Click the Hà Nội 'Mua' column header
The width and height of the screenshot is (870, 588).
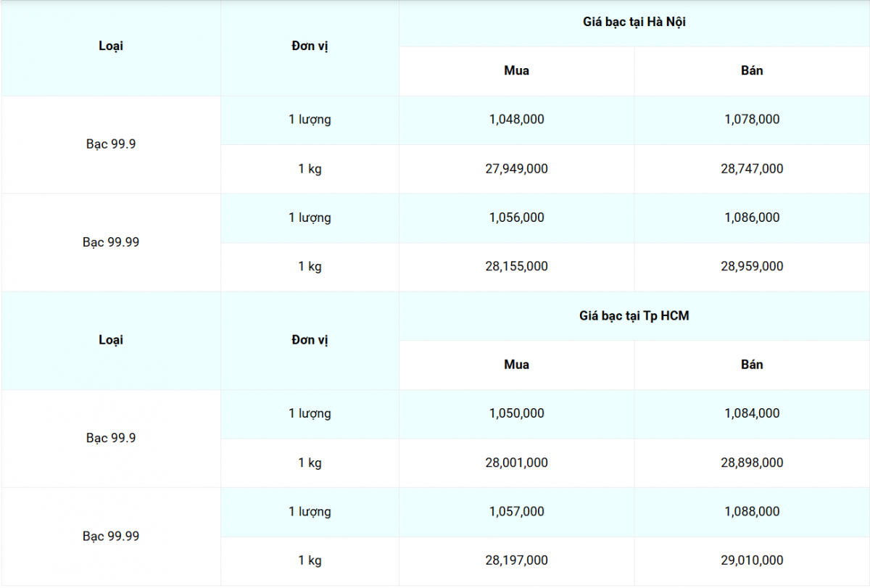point(516,71)
